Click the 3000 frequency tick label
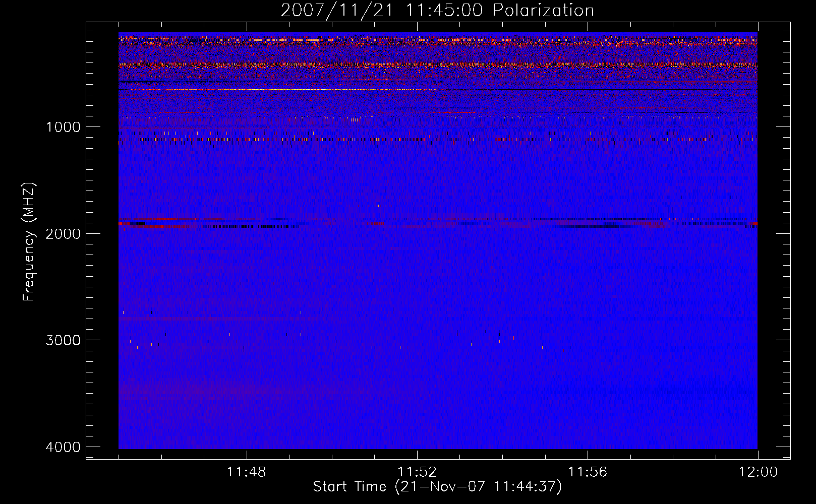The height and width of the screenshot is (504, 816). pyautogui.click(x=63, y=340)
